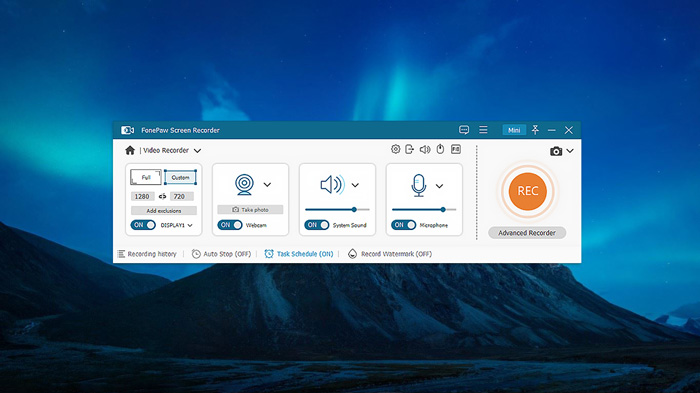Viewport: 700px width, 393px height.
Task: Open the hamburger menu in title bar
Action: coord(483,130)
